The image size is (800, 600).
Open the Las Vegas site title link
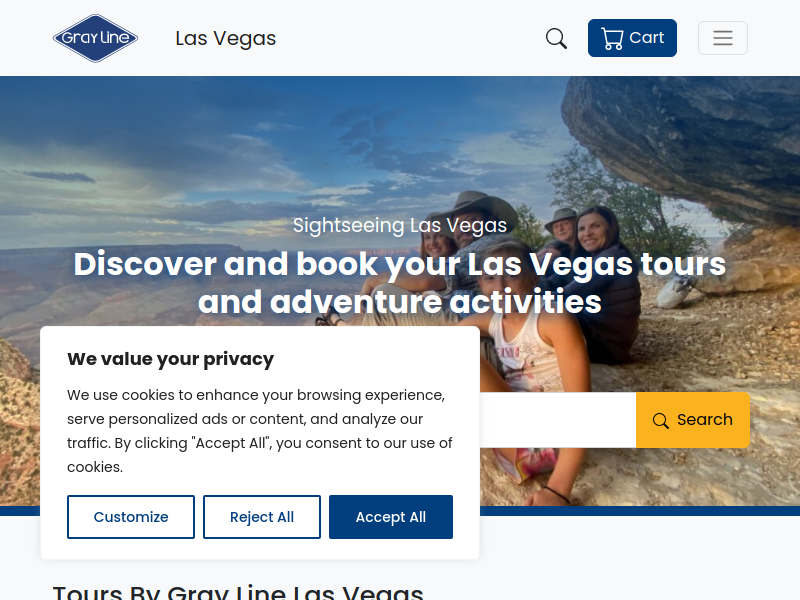click(x=226, y=38)
